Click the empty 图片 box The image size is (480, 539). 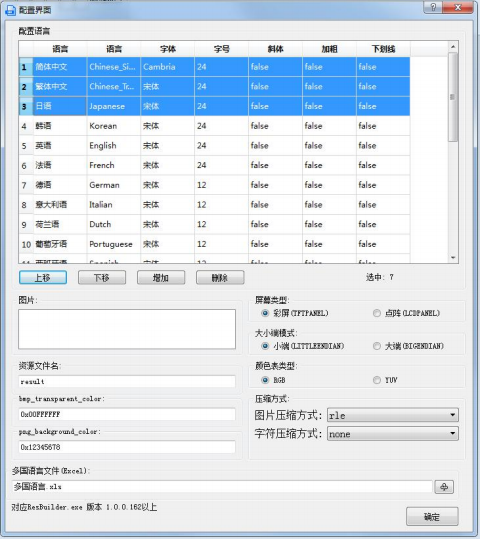(127, 329)
